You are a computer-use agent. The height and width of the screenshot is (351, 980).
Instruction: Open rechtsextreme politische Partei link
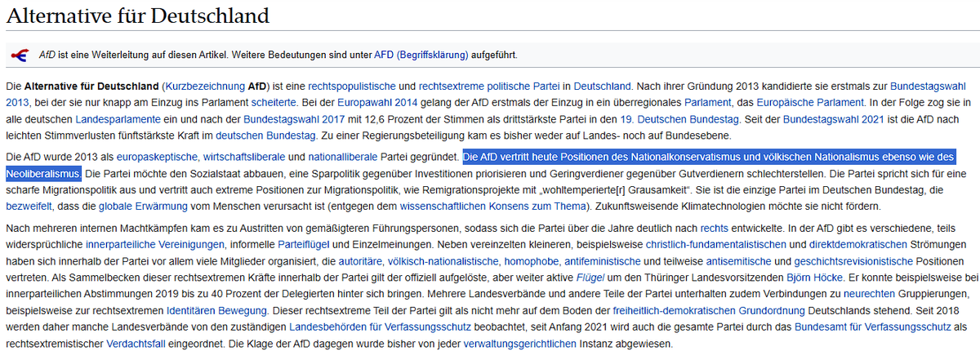[490, 86]
